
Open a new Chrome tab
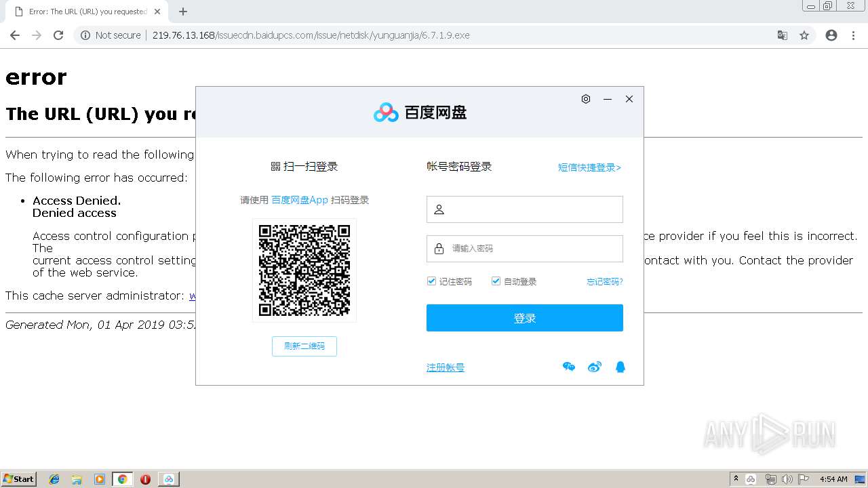183,12
